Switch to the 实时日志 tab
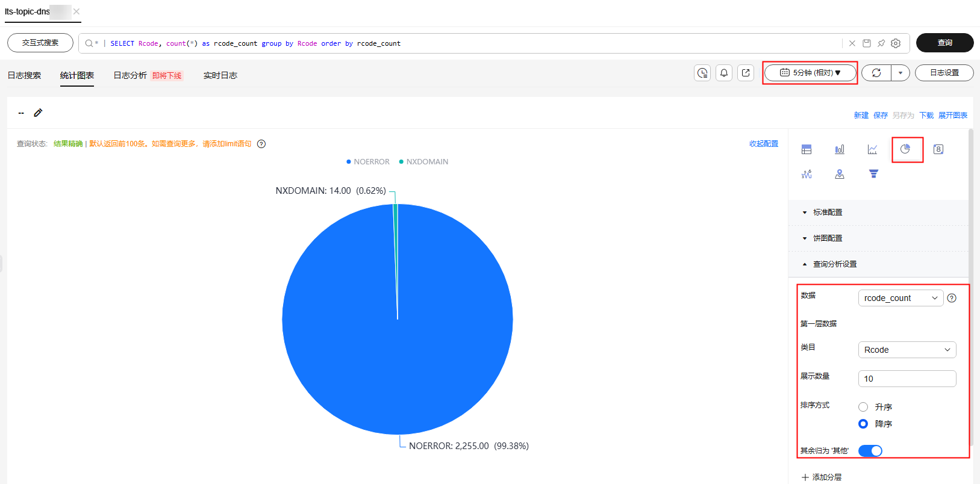 (x=220, y=75)
